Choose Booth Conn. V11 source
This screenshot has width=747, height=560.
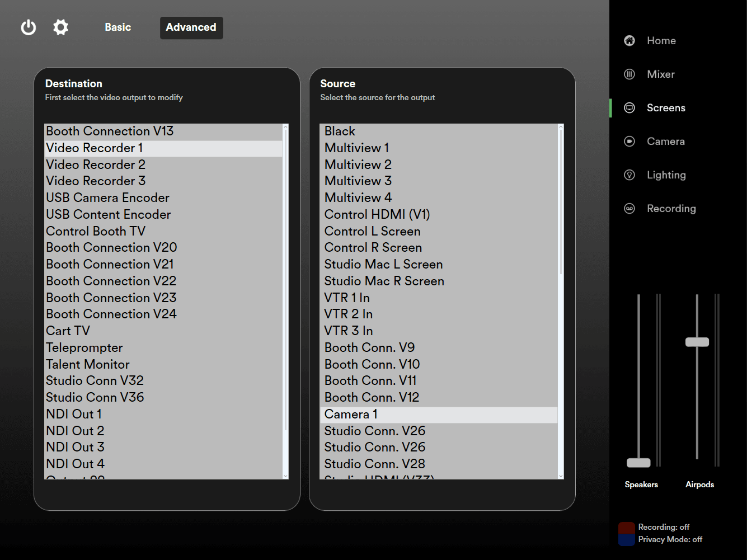[x=439, y=381]
